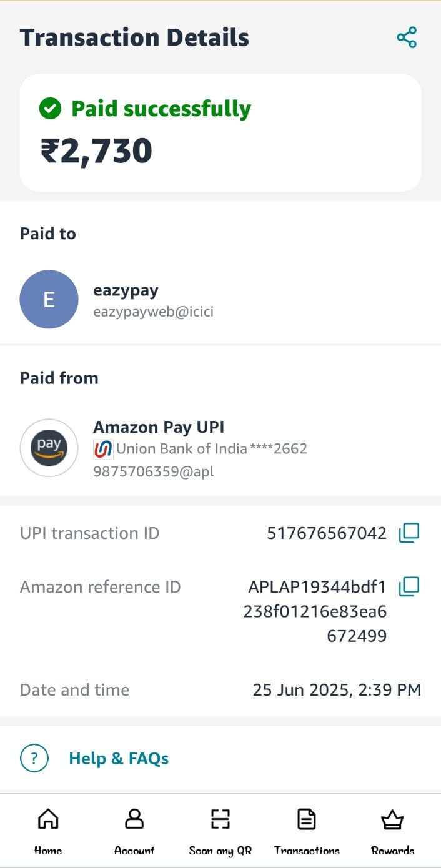This screenshot has width=441, height=868.
Task: Tap the share icon at top right
Action: (407, 37)
